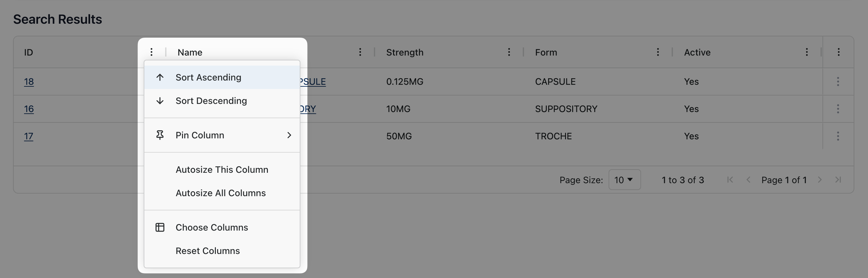Open the Active column menu icon
This screenshot has width=868, height=278.
tap(806, 52)
